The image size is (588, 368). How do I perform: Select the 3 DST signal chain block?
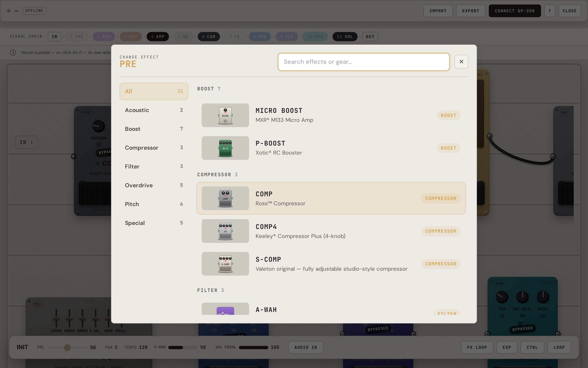click(x=131, y=37)
